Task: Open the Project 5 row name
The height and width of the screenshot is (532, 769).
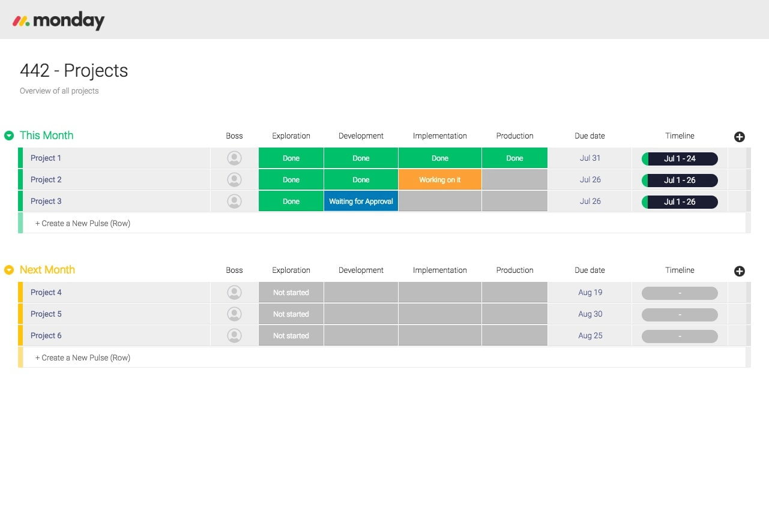Action: tap(46, 314)
